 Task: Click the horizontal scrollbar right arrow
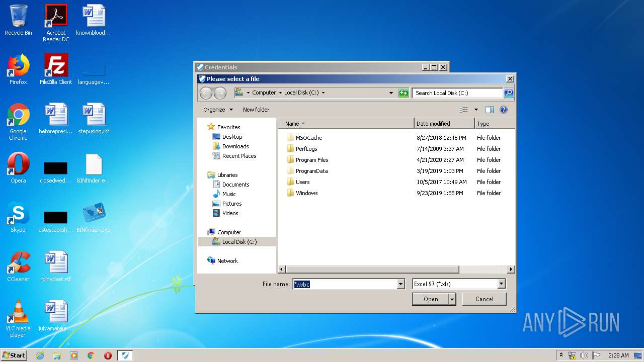[511, 269]
